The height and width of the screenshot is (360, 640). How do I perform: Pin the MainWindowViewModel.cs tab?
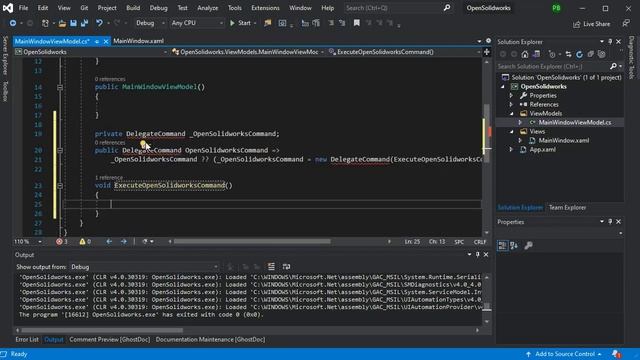pyautogui.click(x=97, y=41)
